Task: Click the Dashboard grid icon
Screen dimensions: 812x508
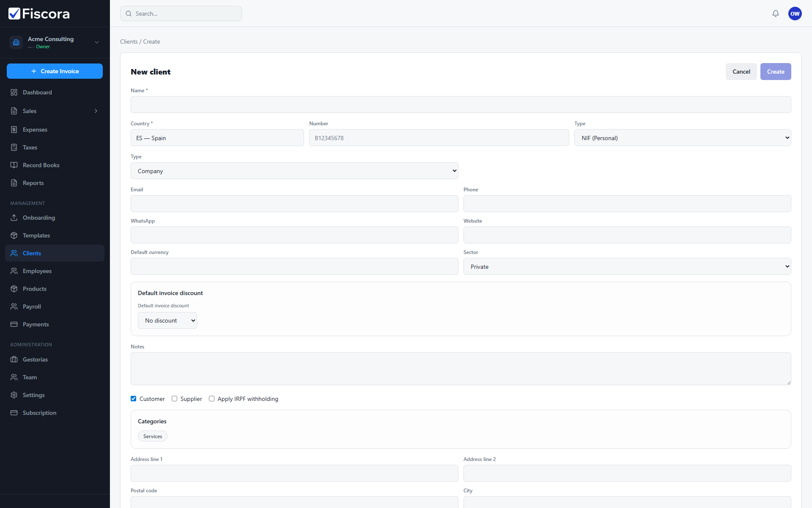Action: point(14,92)
